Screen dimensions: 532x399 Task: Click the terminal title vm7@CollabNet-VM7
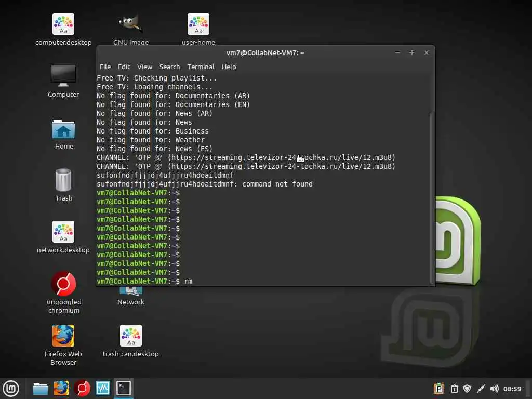pos(265,52)
